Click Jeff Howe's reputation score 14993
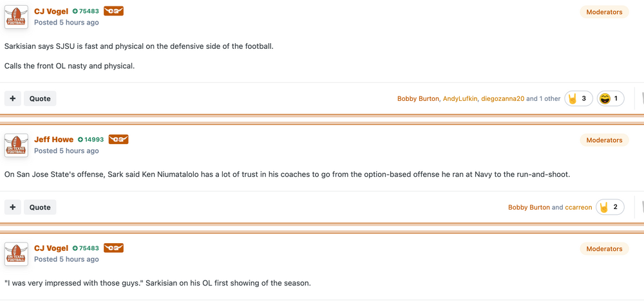 tap(91, 140)
